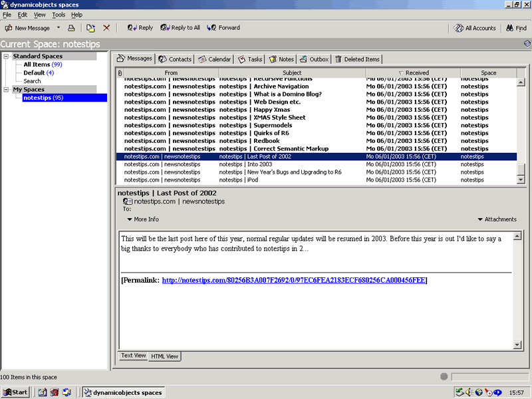The height and width of the screenshot is (399, 532).
Task: Click dynamicobjects spaces taskbar button
Action: [x=124, y=392]
